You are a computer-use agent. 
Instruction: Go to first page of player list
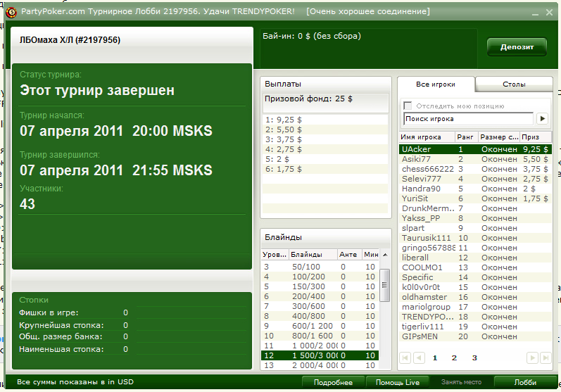[x=405, y=358]
